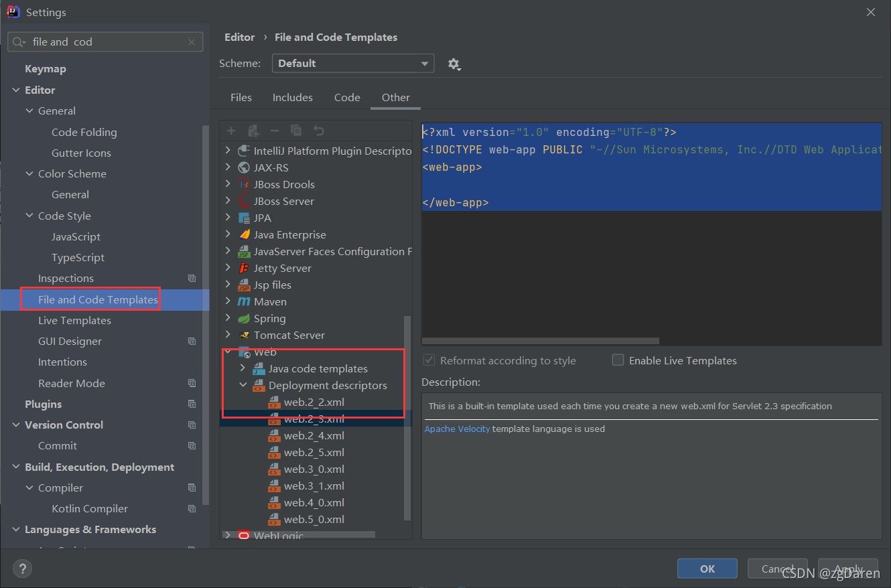
Task: Collapse the Compiler section
Action: tap(29, 488)
